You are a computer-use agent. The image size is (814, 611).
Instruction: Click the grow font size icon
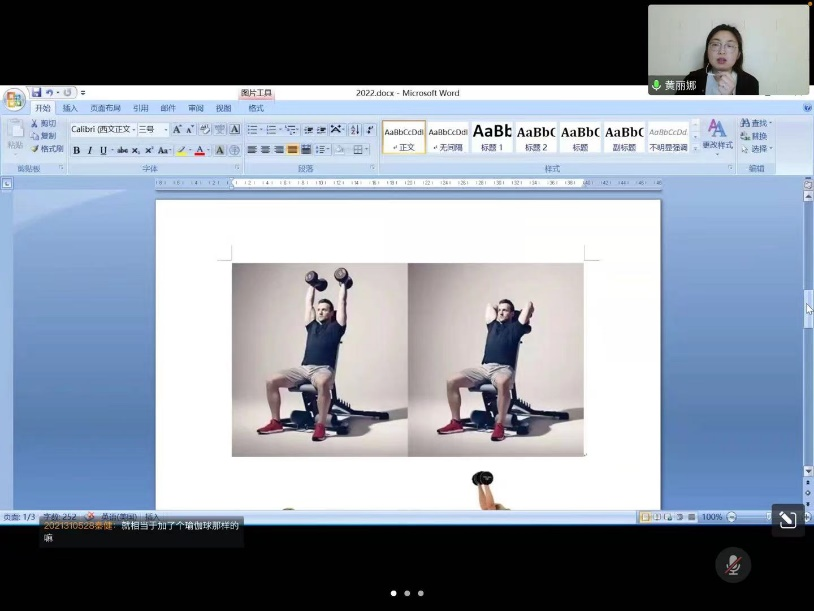[177, 129]
